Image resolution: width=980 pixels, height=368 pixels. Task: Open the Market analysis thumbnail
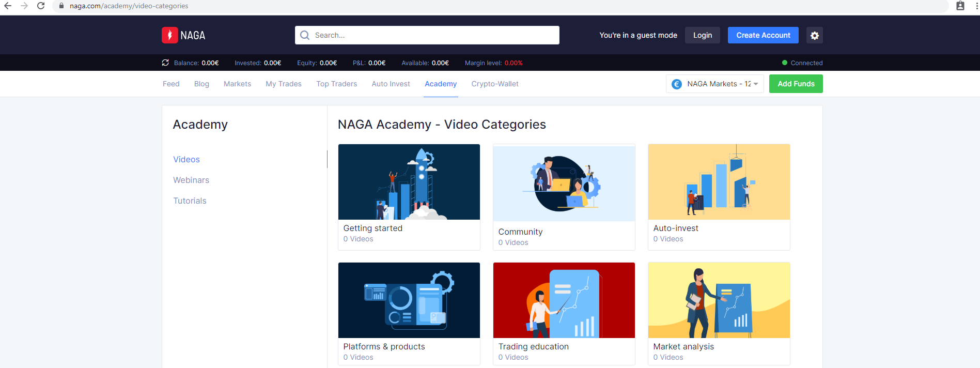pyautogui.click(x=719, y=300)
